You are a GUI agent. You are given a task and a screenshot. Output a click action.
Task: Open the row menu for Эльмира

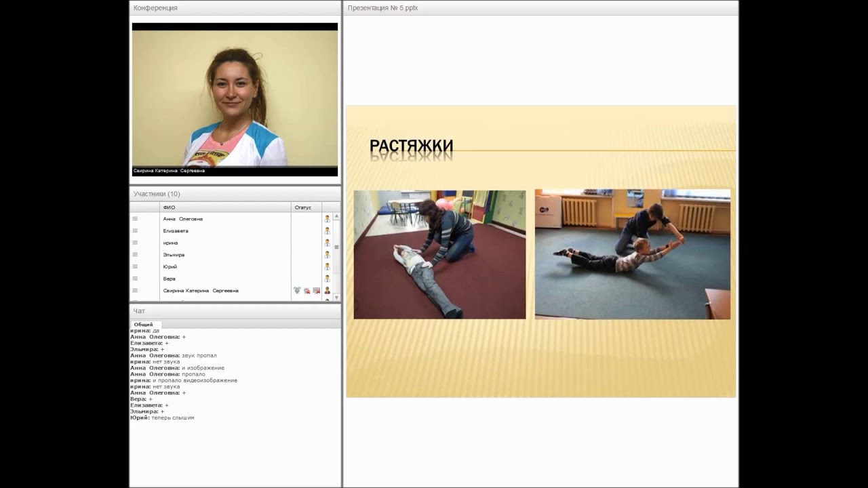135,255
